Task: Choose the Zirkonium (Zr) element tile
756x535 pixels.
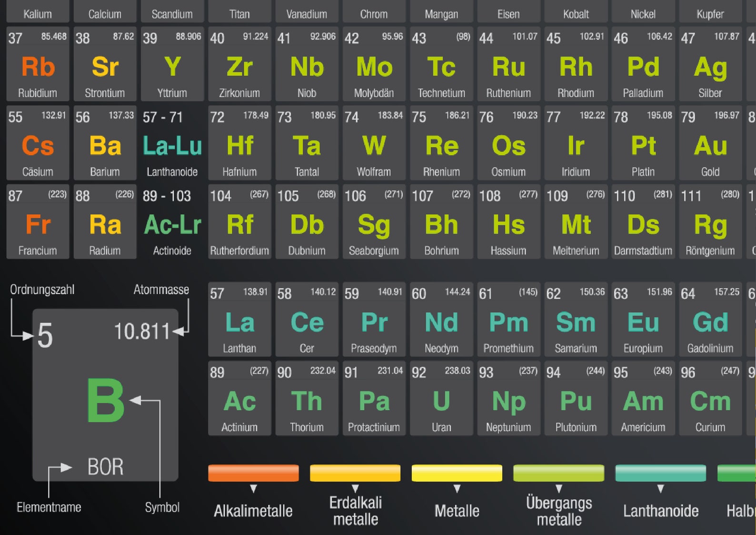Action: tap(239, 64)
